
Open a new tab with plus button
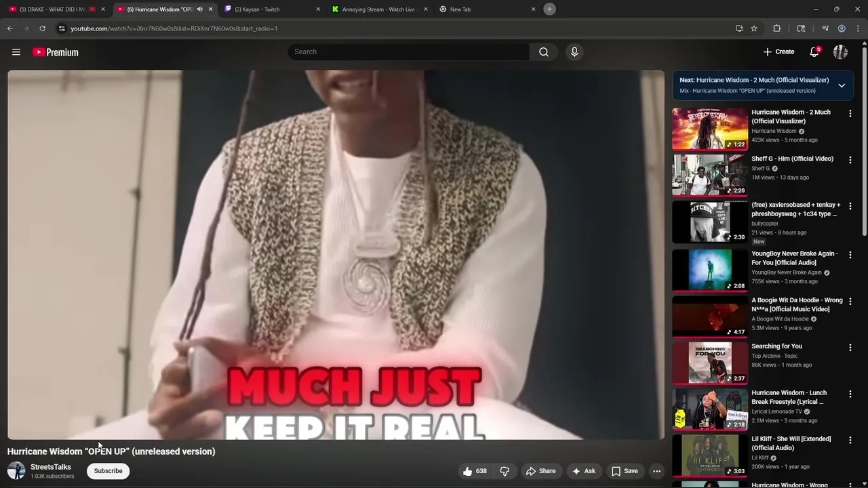[550, 9]
